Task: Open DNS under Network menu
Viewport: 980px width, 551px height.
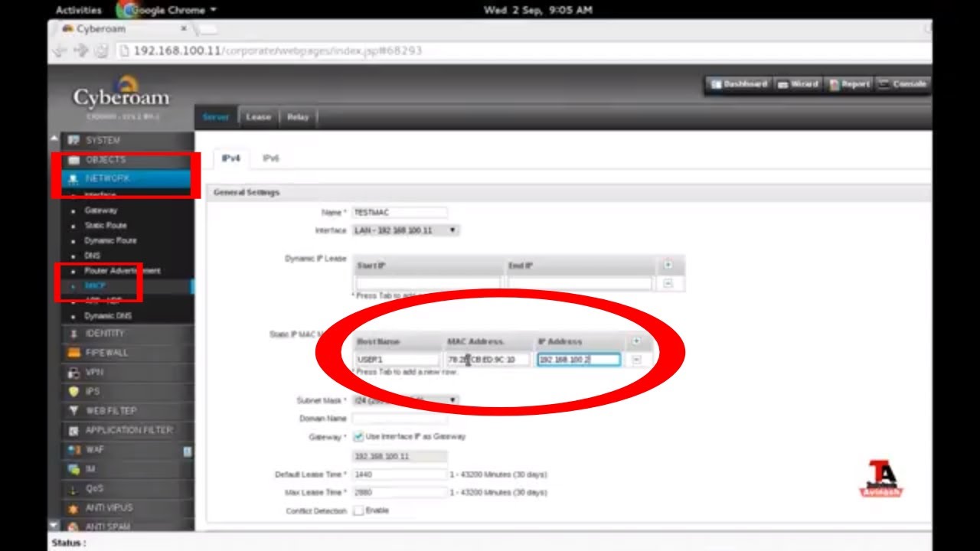Action: 92,256
